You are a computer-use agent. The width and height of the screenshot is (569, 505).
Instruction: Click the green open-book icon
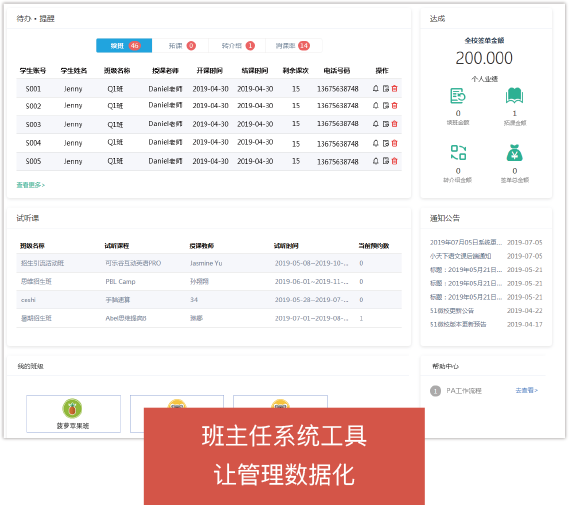tap(514, 96)
